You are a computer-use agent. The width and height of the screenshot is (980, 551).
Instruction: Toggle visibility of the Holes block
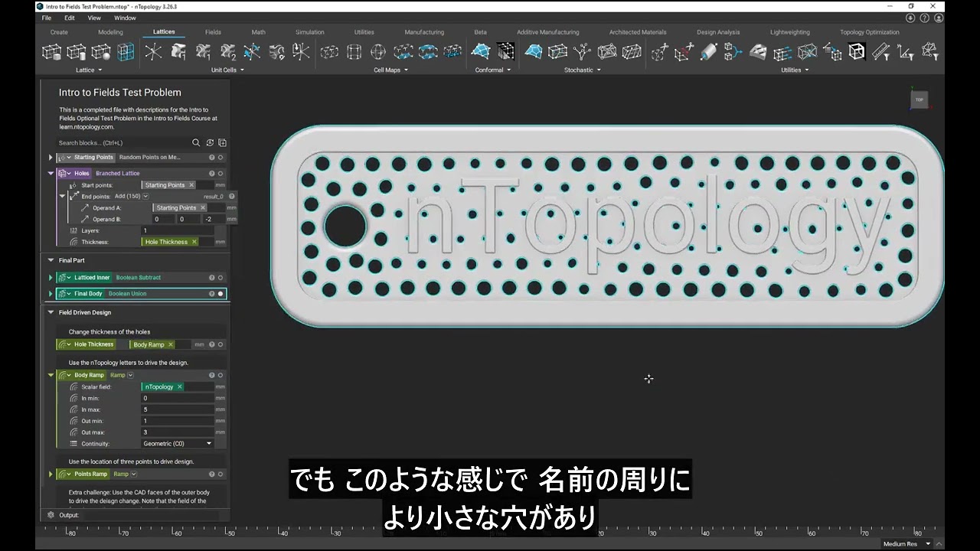(x=220, y=174)
